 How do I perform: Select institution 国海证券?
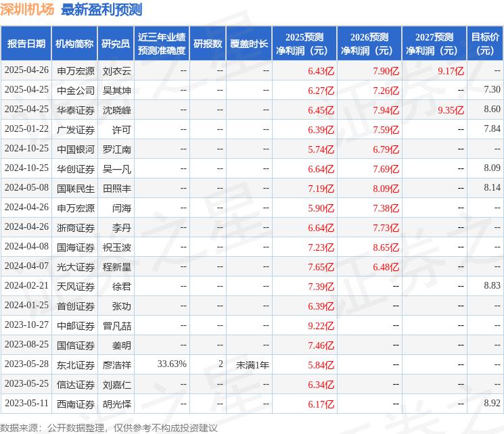point(76,247)
